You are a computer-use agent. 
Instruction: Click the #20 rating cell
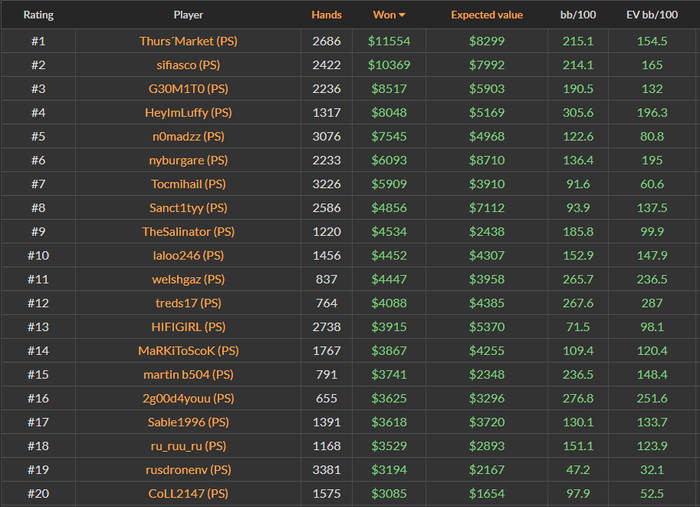coord(38,493)
